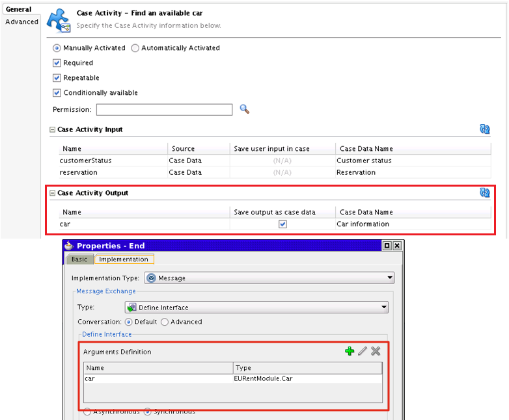Select Advanced conversation radio option
Viewport: 509px width, 420px height.
(x=165, y=322)
